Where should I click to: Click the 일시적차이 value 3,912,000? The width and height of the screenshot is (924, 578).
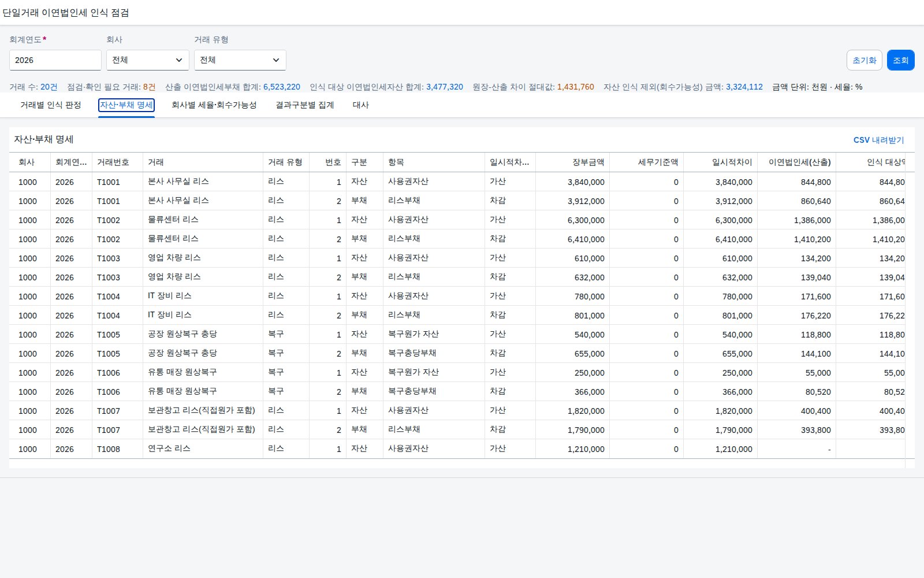pyautogui.click(x=734, y=201)
